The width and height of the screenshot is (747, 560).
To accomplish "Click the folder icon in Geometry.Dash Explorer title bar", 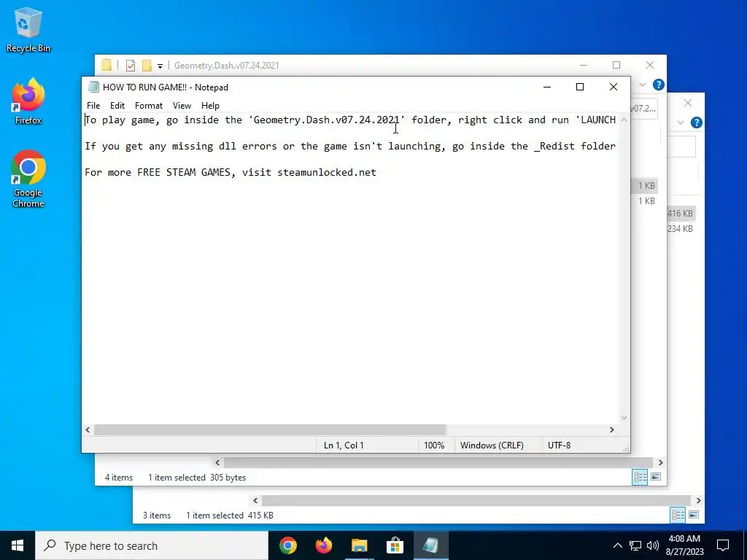I will [107, 65].
